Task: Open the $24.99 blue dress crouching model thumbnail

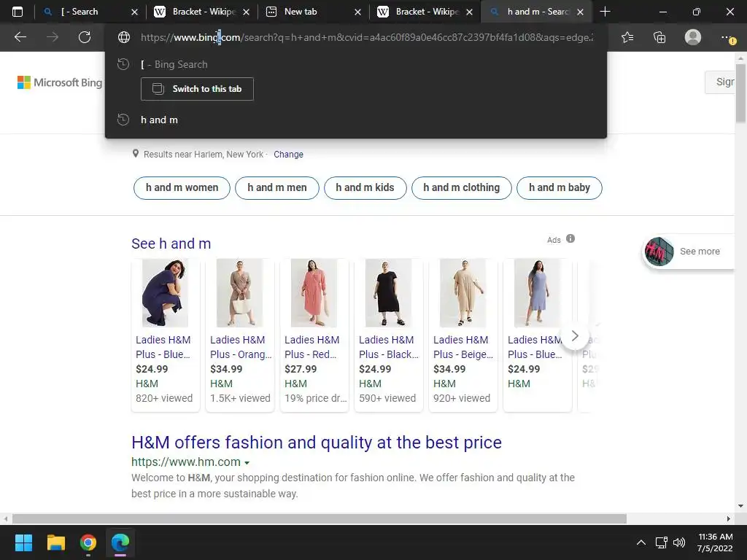Action: [165, 293]
